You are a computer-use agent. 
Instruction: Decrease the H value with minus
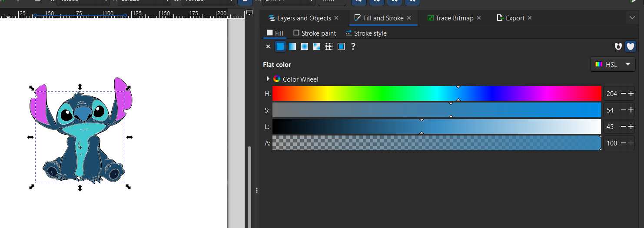[624, 93]
